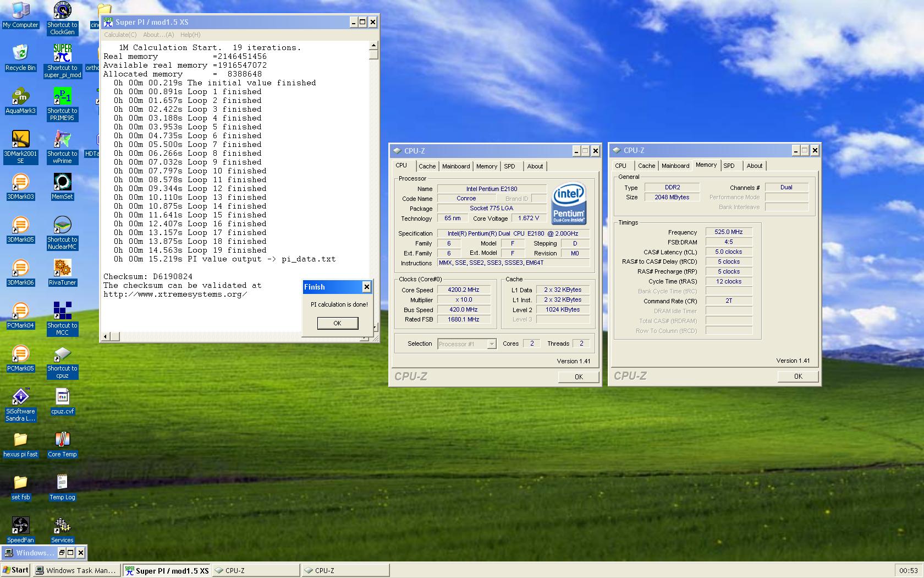Switch to SPD tab in left CPU-Z
The height and width of the screenshot is (578, 924).
tap(510, 166)
